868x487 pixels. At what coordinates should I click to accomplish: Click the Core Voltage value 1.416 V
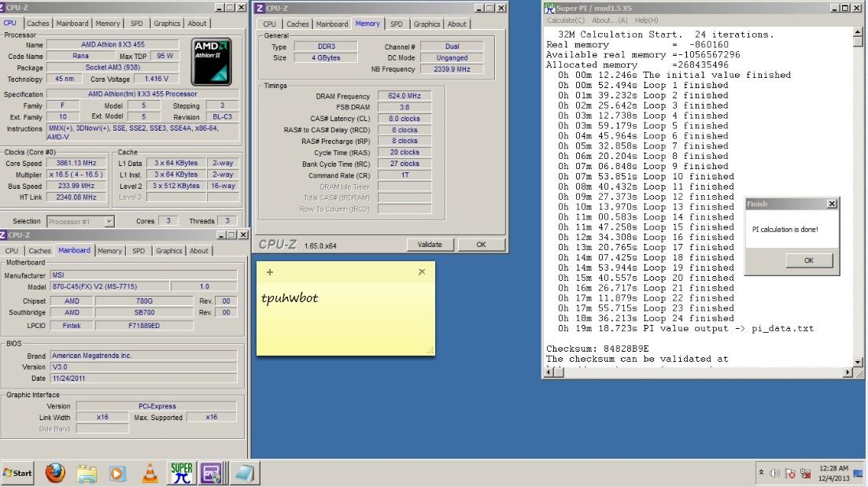pos(156,79)
